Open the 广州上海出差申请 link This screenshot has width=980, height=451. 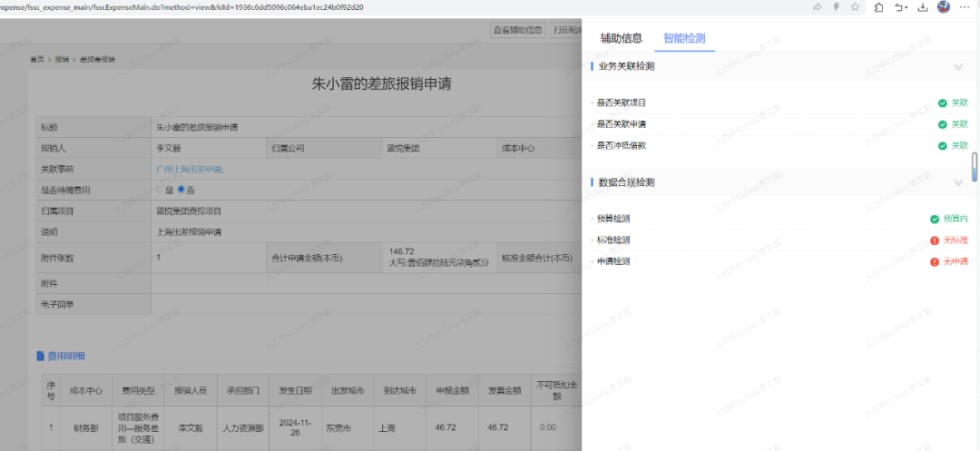coord(190,170)
